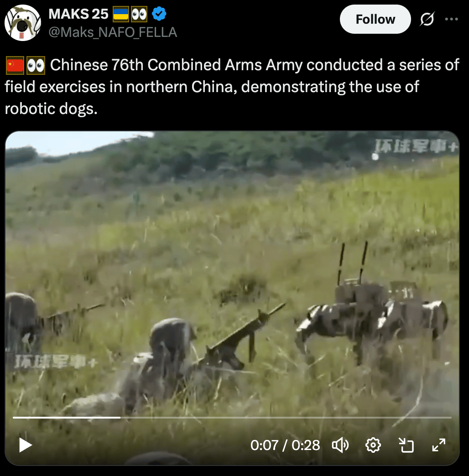469x476 pixels.
Task: Open video in picture-in-picture mode
Action: tap(406, 445)
